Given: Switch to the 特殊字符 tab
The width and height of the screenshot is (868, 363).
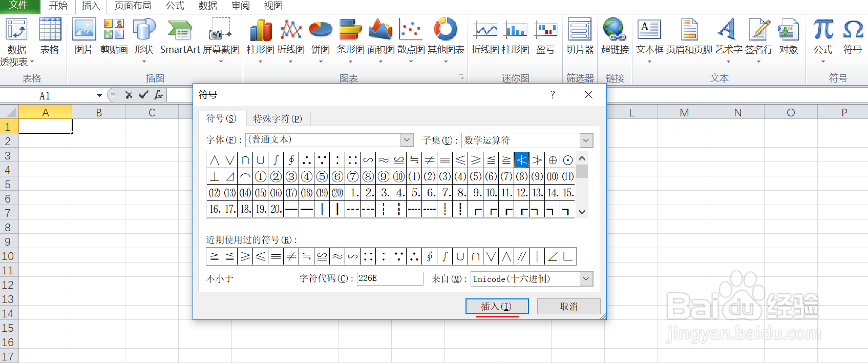Looking at the screenshot, I should point(278,118).
